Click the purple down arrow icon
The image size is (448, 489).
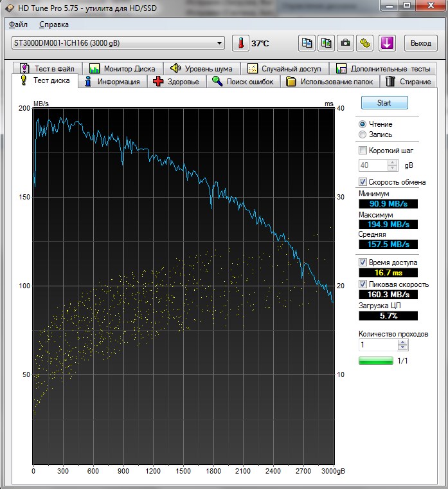(386, 43)
